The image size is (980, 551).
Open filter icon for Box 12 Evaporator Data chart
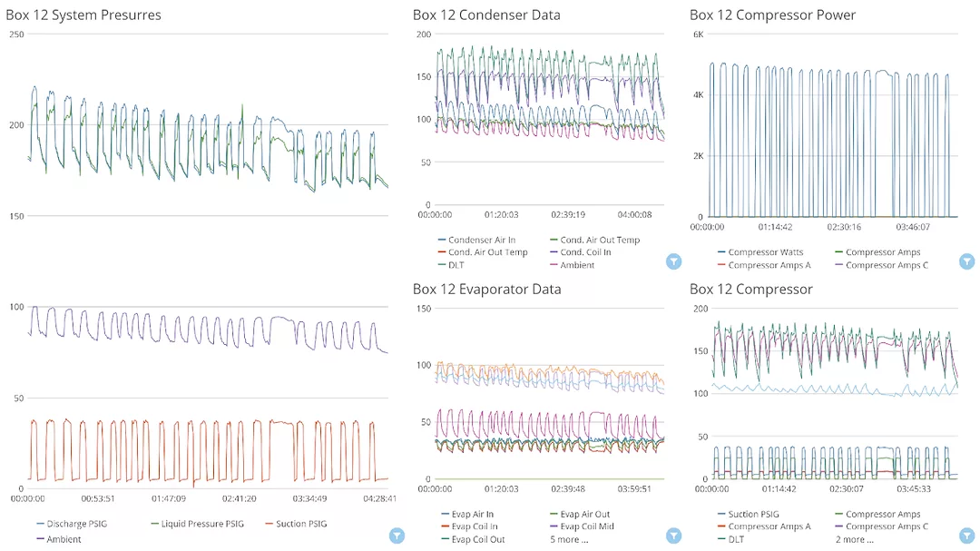pyautogui.click(x=673, y=536)
